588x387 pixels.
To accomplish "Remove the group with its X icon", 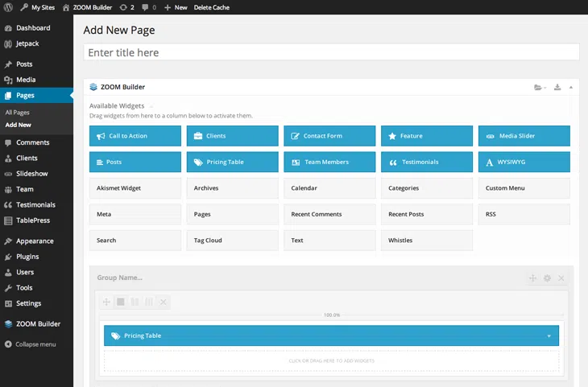I will coord(561,278).
